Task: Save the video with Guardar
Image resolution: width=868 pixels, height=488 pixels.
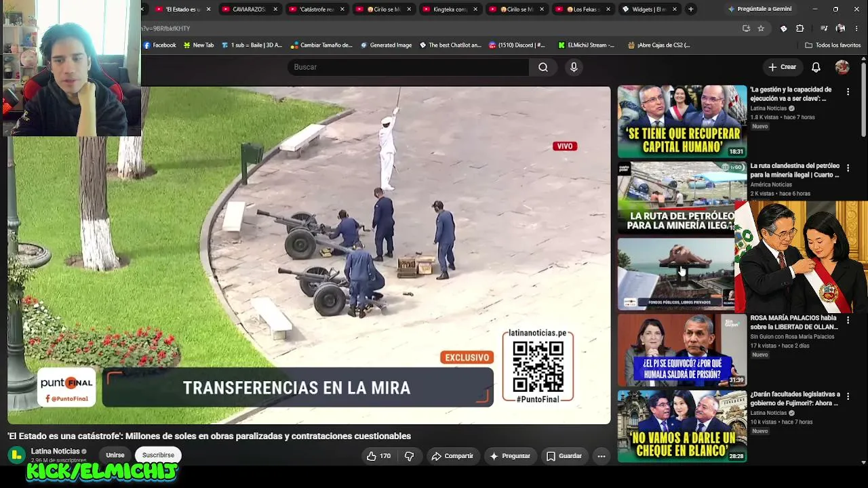Action: pos(564,456)
